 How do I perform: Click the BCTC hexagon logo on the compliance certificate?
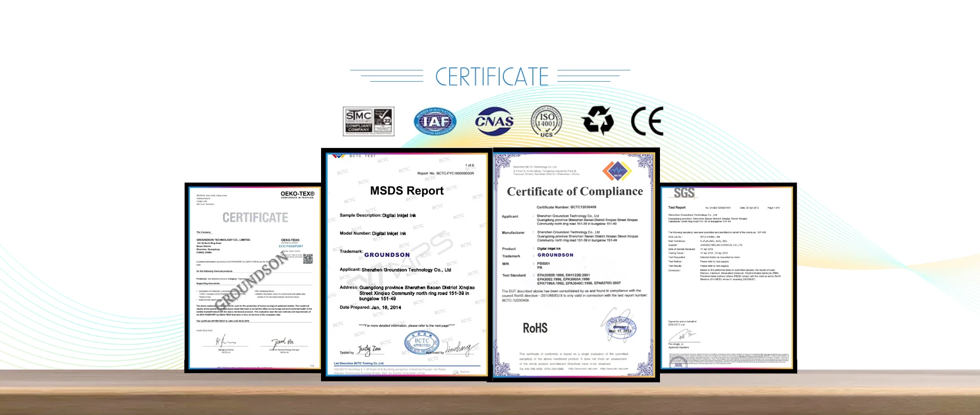click(x=617, y=171)
